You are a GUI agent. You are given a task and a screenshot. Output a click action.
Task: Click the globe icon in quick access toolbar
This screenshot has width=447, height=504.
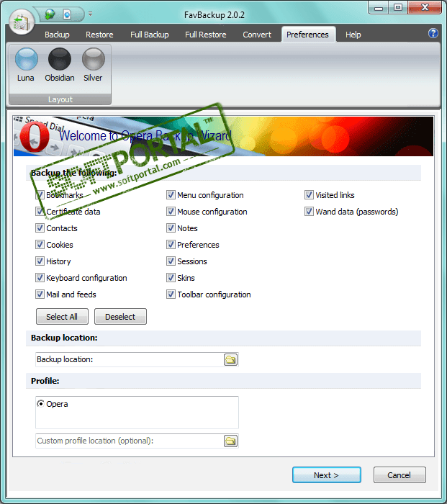(x=50, y=14)
